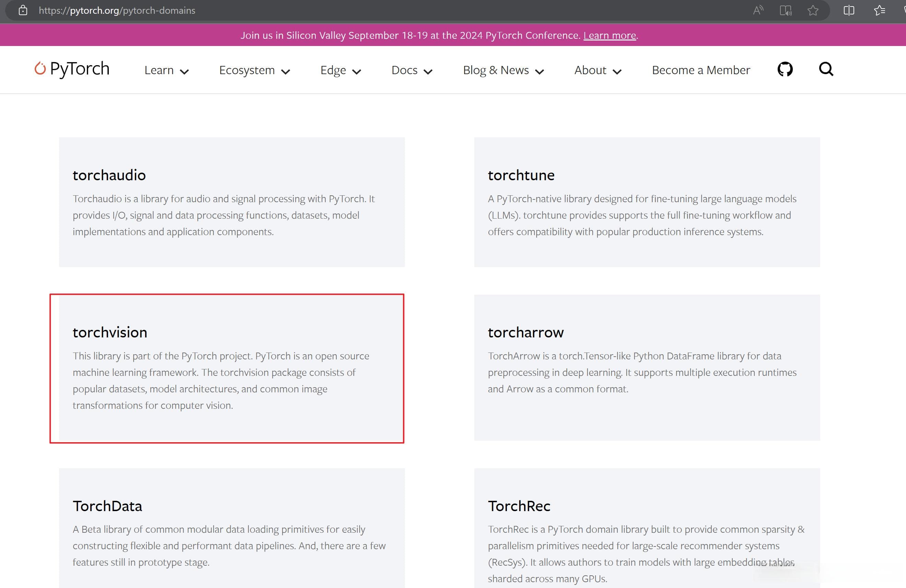Click the torchvision description about computer vision
Screen dimensions: 906x588
coord(221,380)
